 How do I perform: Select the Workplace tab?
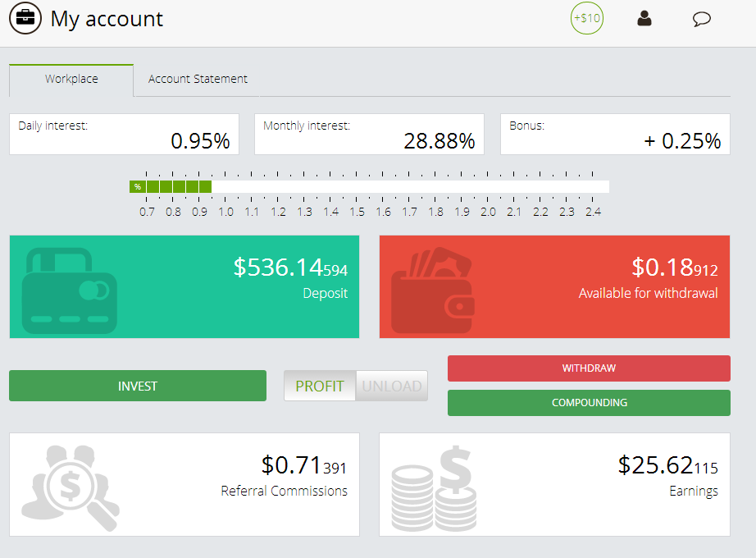(71, 80)
